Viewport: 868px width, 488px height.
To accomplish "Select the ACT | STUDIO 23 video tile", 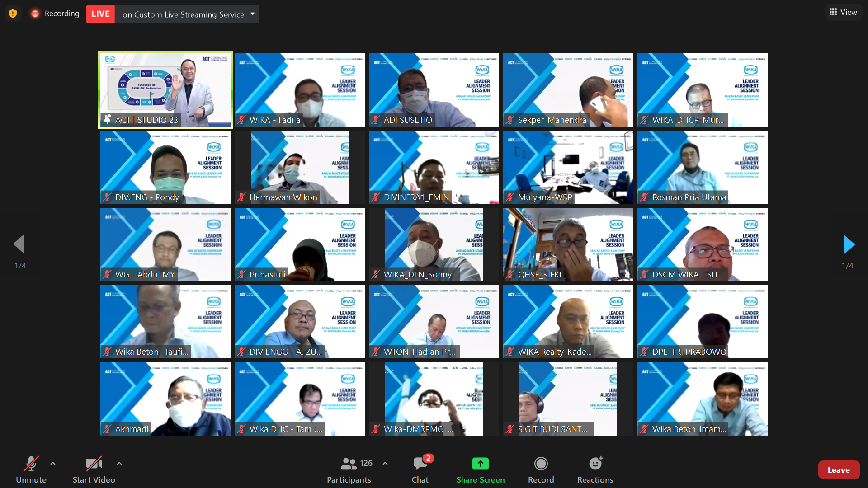I will point(165,90).
